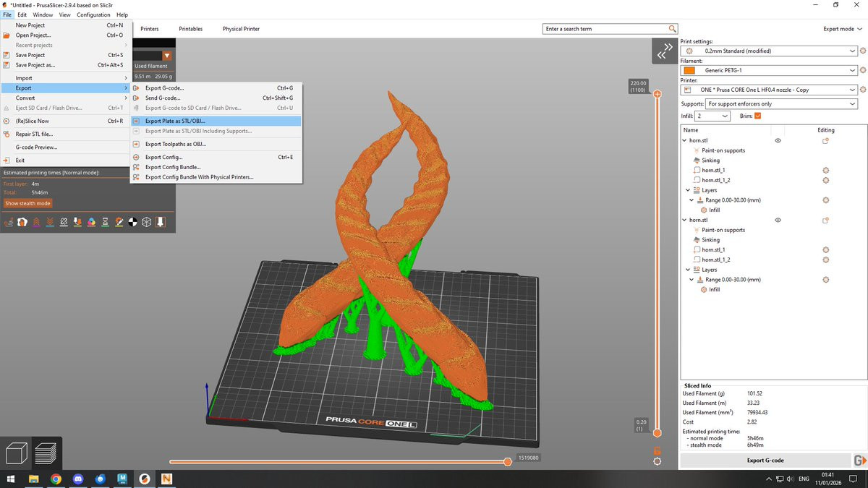Collapse the first Layers tree node
The image size is (868, 488).
coord(688,190)
